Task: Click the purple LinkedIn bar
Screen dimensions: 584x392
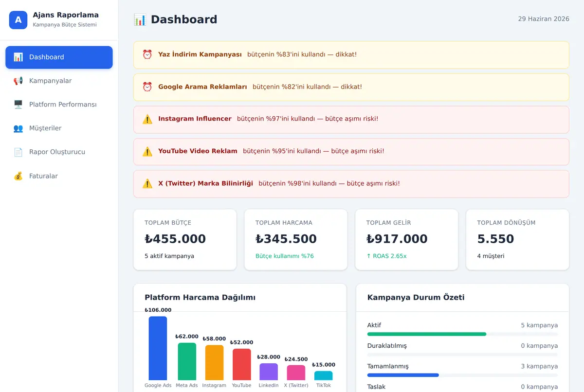Action: click(x=269, y=372)
